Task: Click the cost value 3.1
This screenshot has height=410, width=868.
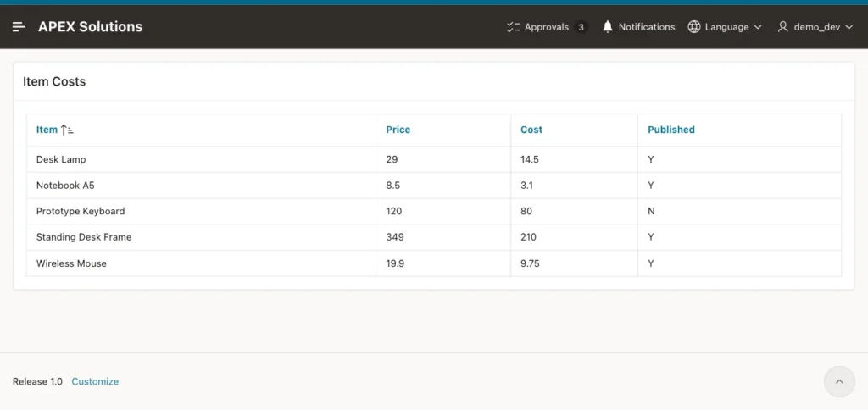Action: [527, 186]
